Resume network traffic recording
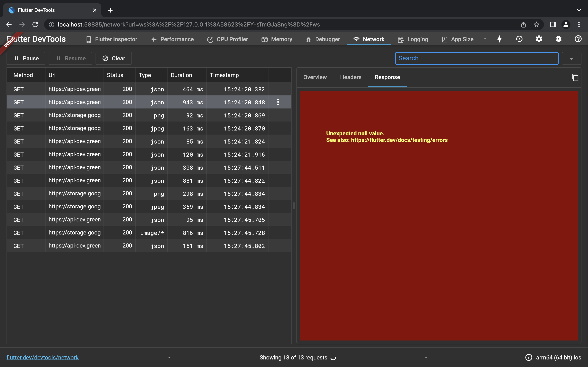 pyautogui.click(x=70, y=58)
